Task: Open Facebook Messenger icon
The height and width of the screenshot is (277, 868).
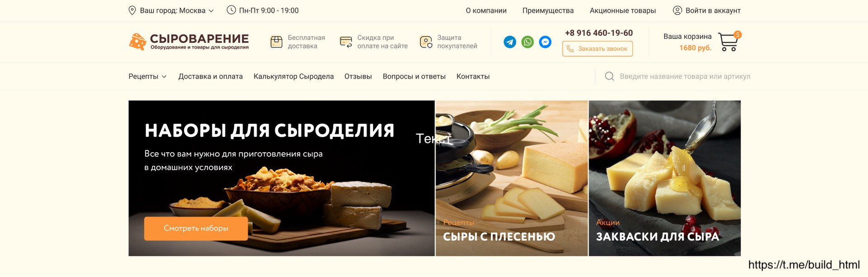Action: pos(545,42)
